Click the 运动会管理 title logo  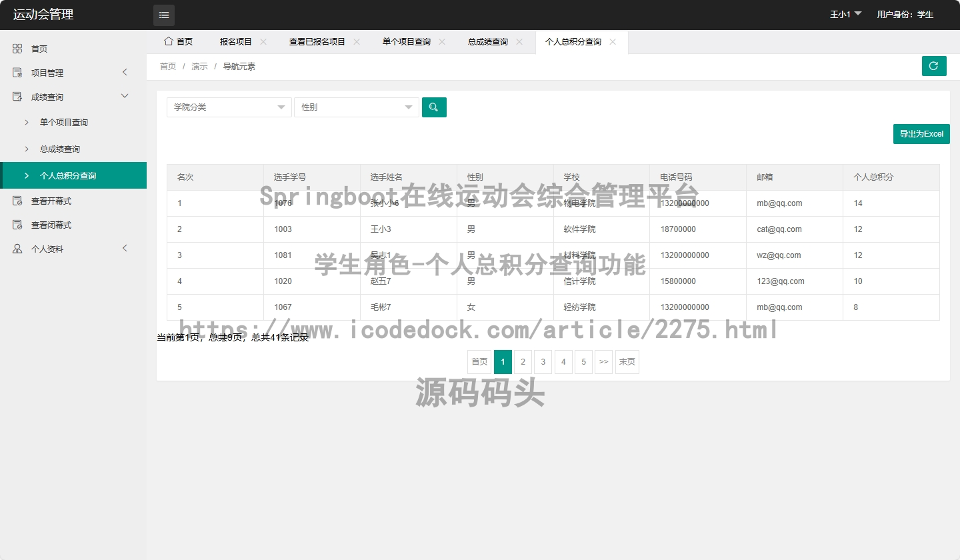(x=43, y=15)
